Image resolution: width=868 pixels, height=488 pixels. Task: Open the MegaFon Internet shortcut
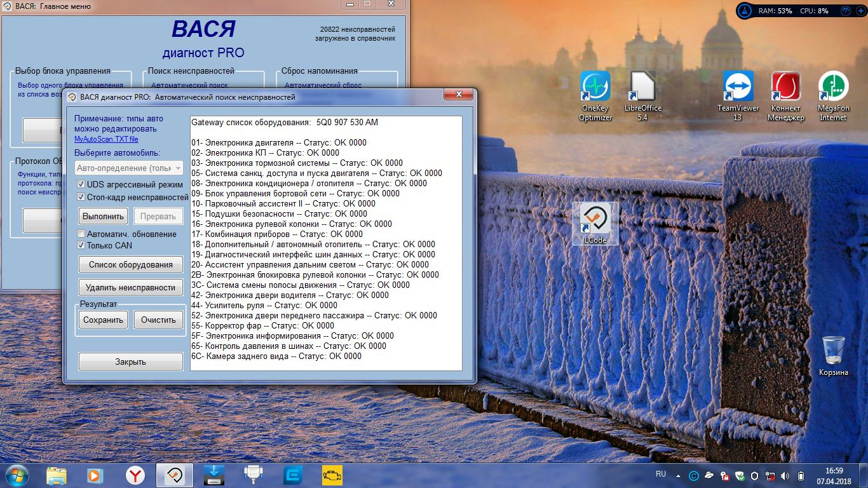pos(833,97)
